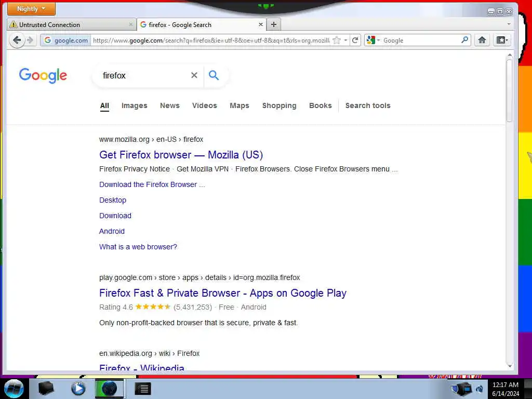Open the Android sitelink
This screenshot has height=399, width=532.
[112, 231]
